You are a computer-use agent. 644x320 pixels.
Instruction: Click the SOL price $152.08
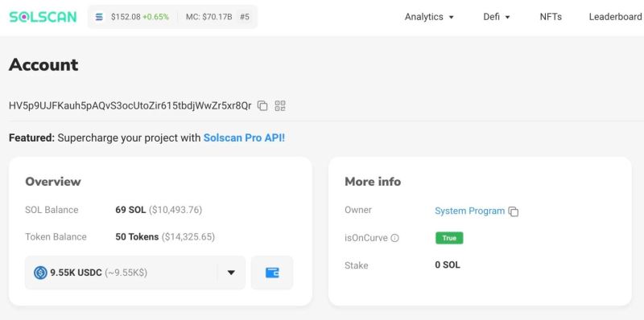point(126,17)
